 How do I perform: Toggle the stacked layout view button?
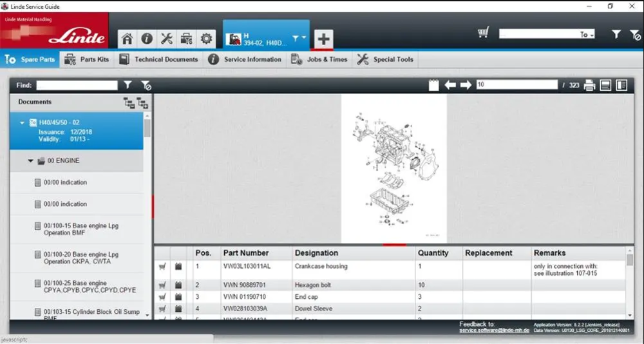(605, 85)
